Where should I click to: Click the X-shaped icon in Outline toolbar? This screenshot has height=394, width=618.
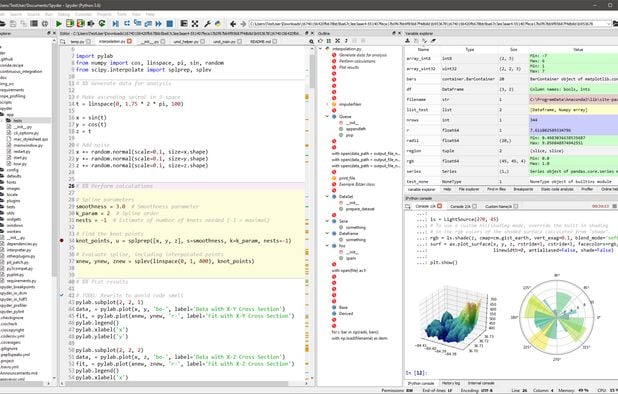click(337, 41)
